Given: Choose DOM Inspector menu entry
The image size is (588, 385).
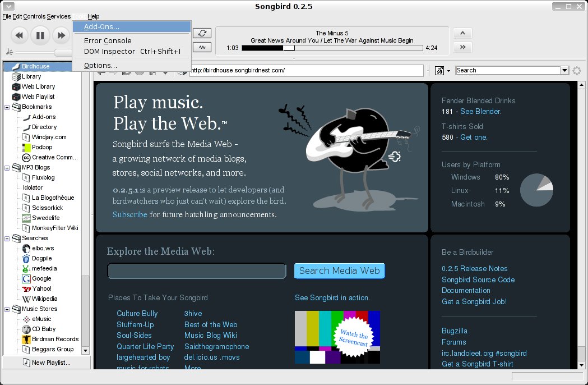Looking at the screenshot, I should click(132, 52).
